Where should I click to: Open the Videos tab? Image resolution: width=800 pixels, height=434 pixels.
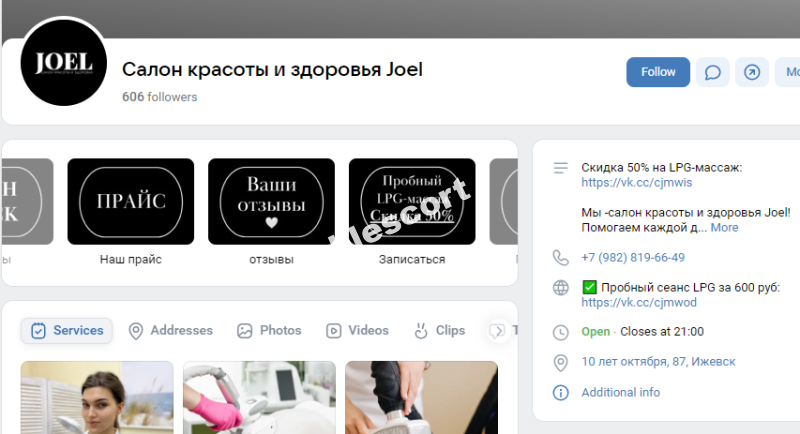[x=358, y=330]
